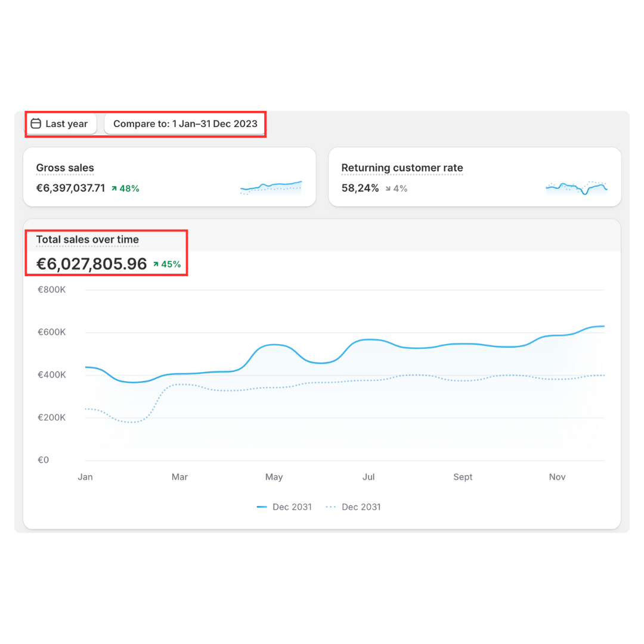
Task: Click the green up arrow next to 45%
Action: point(156,264)
